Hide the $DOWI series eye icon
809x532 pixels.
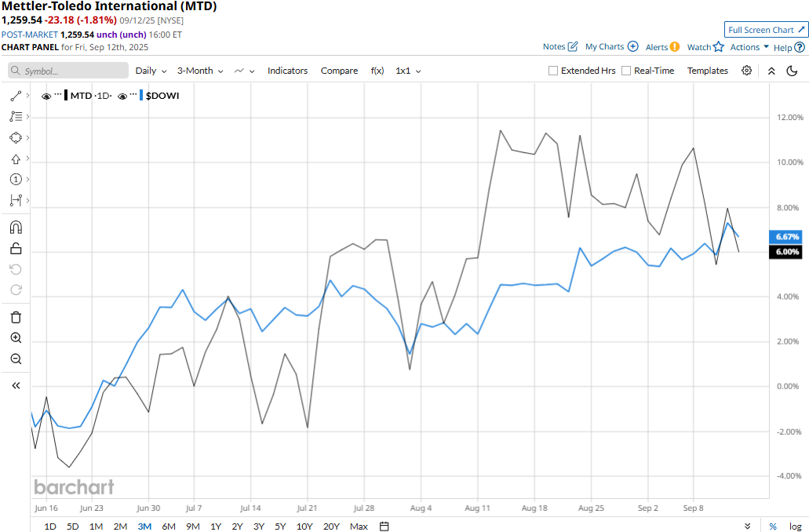coord(122,96)
